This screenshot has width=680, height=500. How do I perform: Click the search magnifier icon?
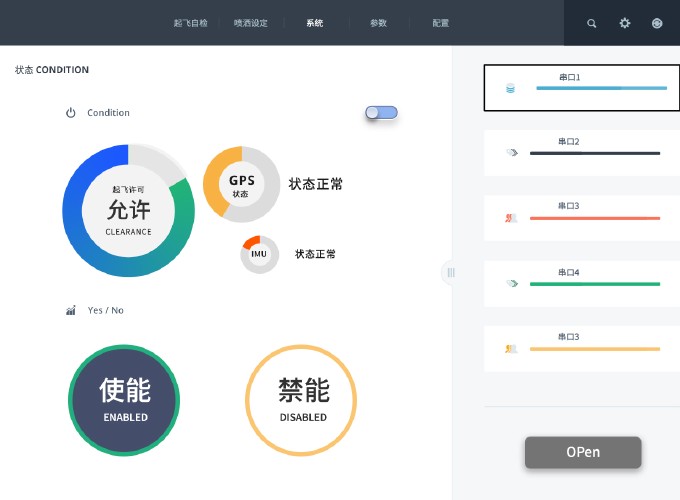[x=592, y=23]
